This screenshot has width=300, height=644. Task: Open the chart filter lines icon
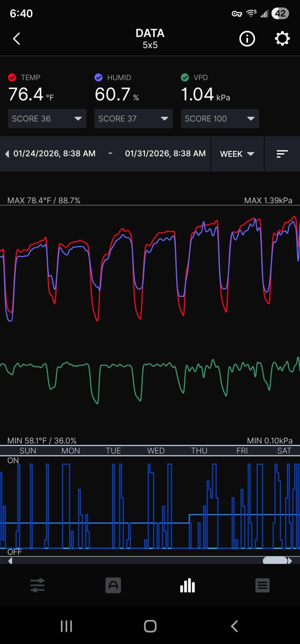(282, 154)
